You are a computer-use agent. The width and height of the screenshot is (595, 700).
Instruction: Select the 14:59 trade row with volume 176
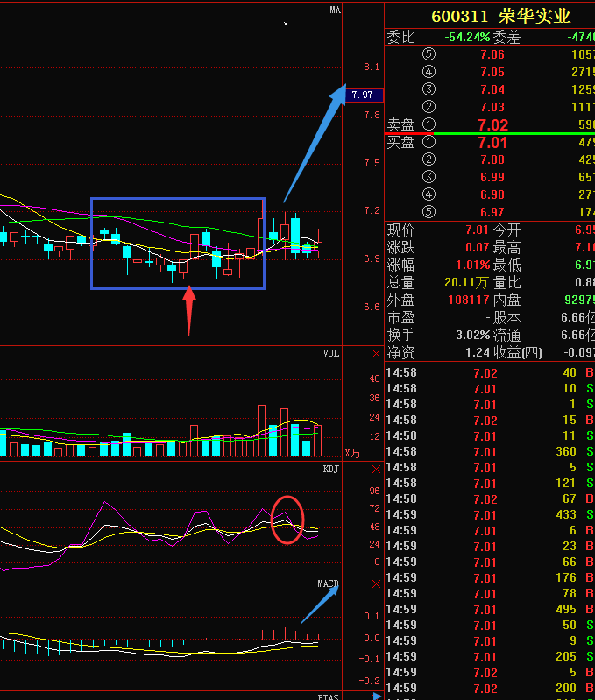point(490,578)
